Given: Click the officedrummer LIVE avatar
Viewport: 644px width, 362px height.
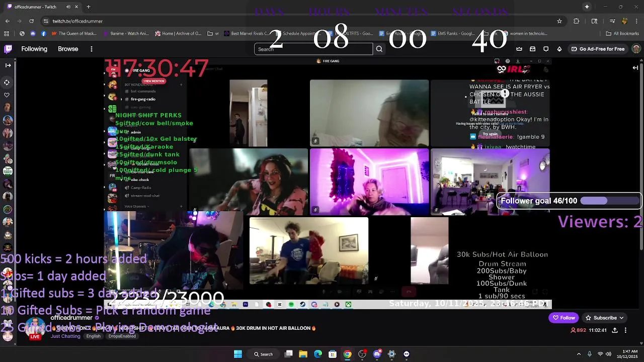Looking at the screenshot, I should click(35, 328).
